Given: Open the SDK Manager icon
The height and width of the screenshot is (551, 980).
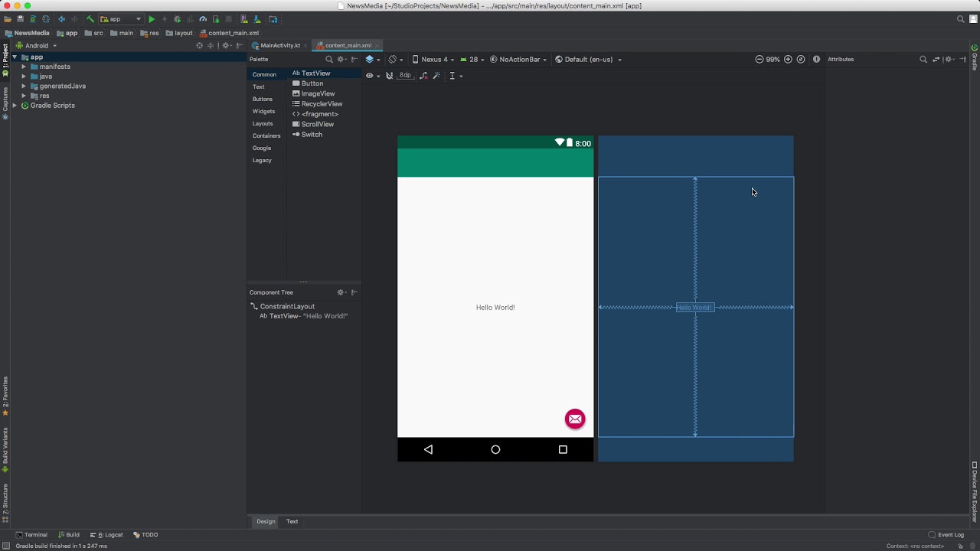Looking at the screenshot, I should [x=256, y=19].
